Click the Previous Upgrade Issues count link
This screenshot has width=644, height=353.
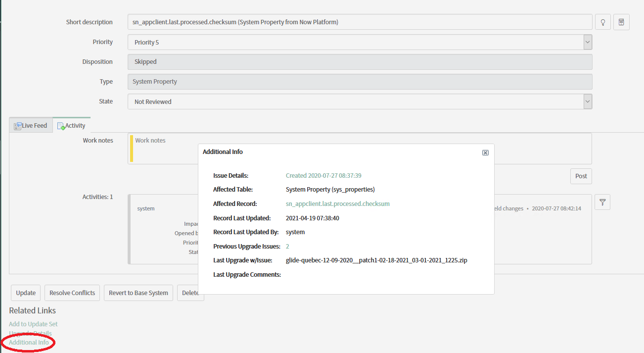point(287,246)
